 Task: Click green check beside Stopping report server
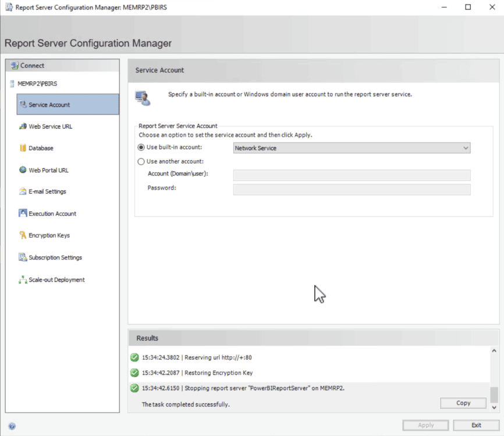(x=134, y=388)
